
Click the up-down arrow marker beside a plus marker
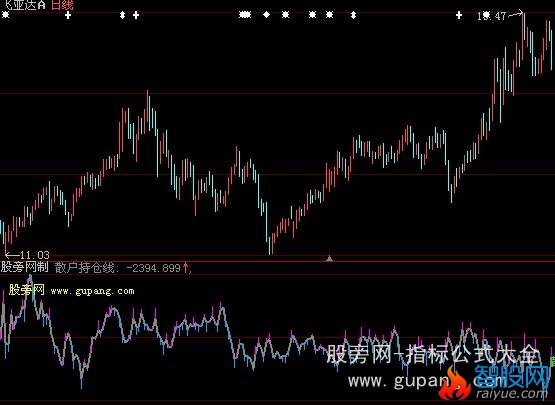coord(122,15)
